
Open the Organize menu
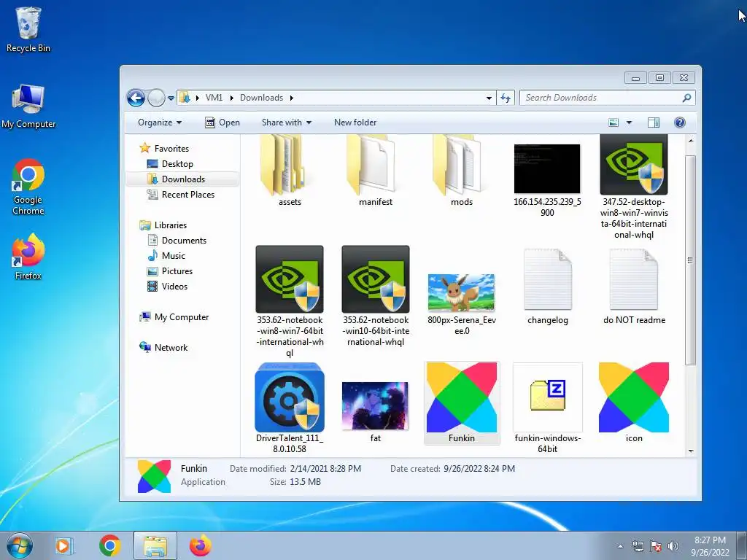coord(160,122)
